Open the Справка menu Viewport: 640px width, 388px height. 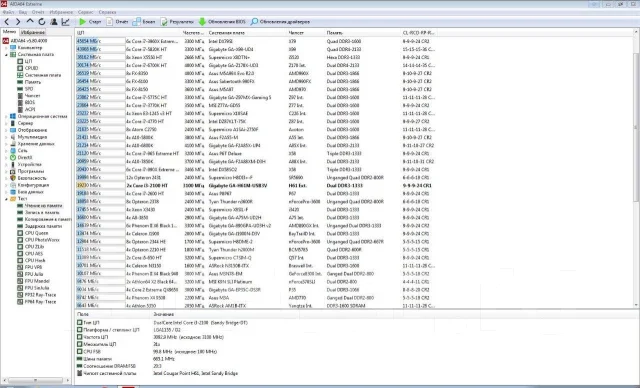coord(107,12)
